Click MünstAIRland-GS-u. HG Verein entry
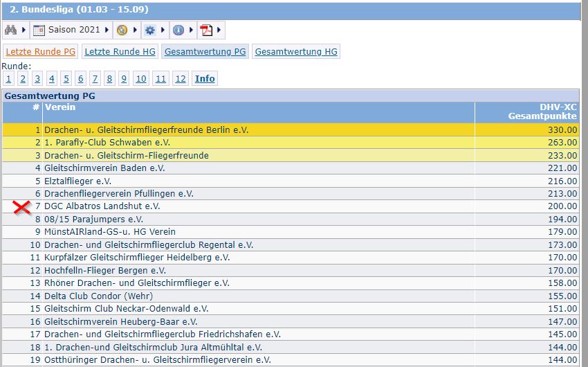 pos(110,232)
